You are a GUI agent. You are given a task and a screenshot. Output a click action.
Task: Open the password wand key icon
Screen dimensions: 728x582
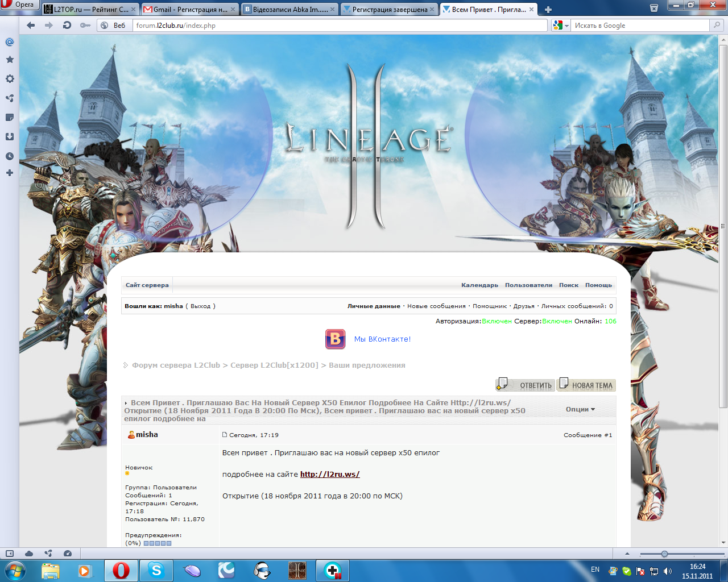pos(85,25)
